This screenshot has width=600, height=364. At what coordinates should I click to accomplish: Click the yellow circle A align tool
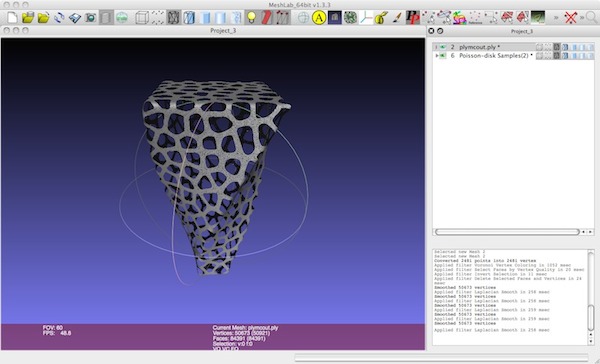pyautogui.click(x=319, y=18)
